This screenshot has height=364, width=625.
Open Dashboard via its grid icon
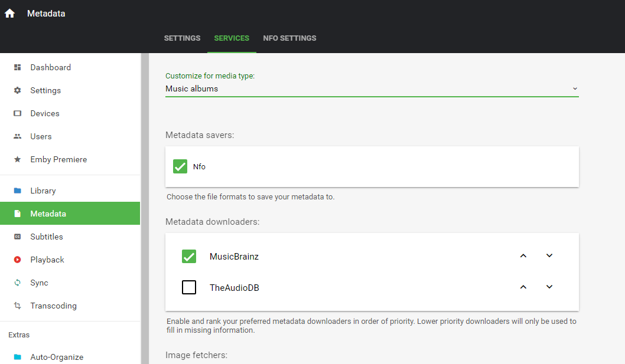(18, 67)
